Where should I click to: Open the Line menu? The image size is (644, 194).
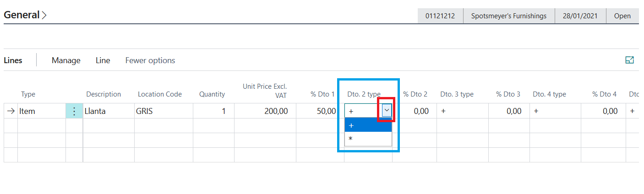coord(103,60)
